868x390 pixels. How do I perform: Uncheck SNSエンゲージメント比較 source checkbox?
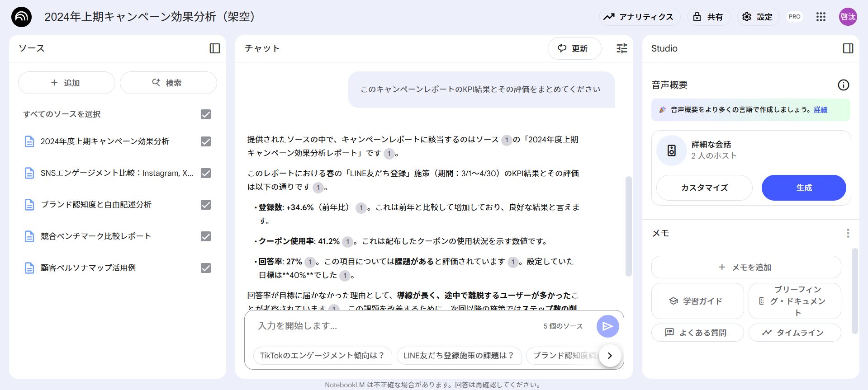[206, 173]
